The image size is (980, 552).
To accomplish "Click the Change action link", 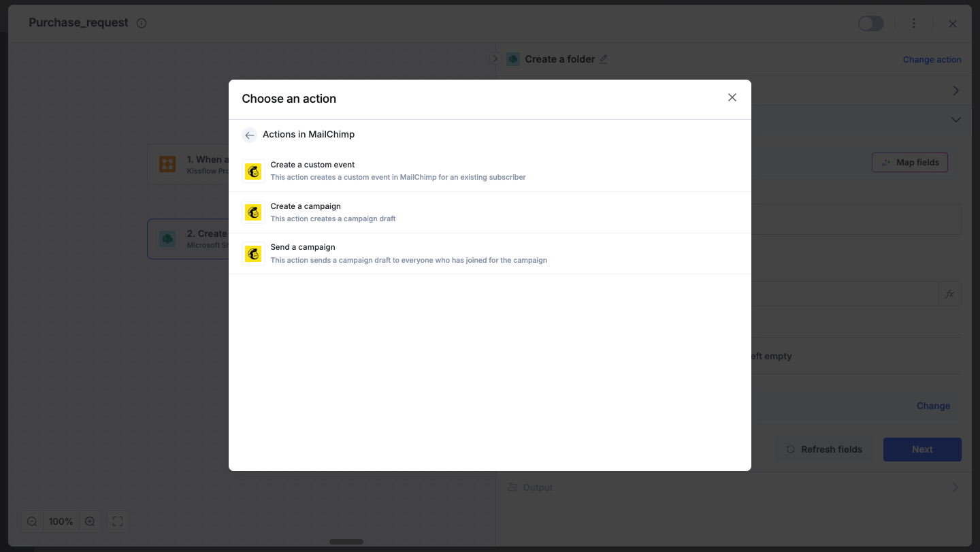I will click(932, 60).
